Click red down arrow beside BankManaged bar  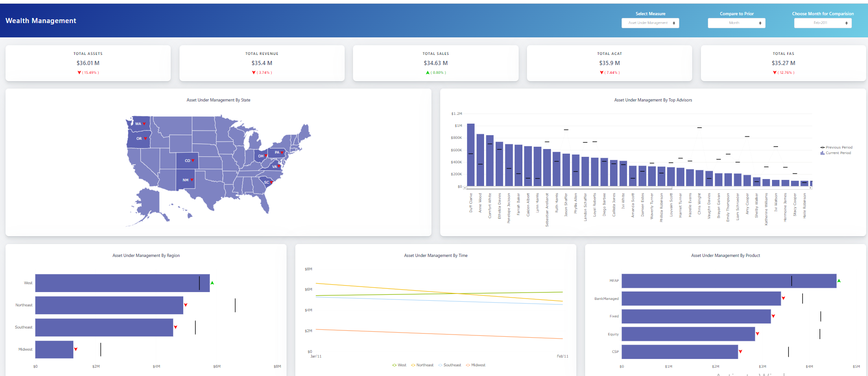(x=784, y=298)
